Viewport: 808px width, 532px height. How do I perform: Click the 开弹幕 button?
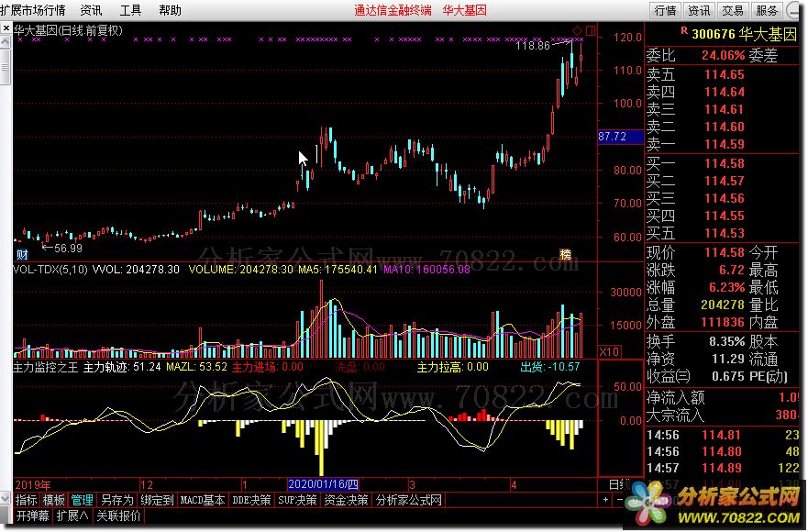(32, 515)
